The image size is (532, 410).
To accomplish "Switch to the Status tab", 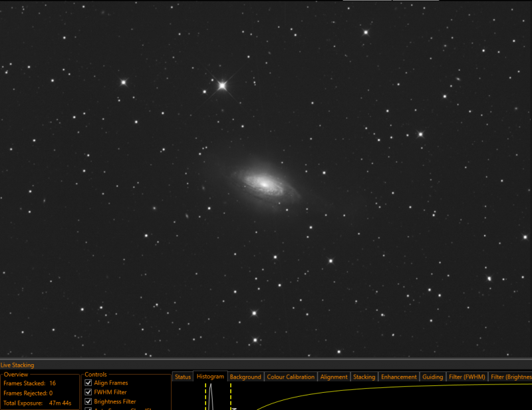I will point(183,377).
